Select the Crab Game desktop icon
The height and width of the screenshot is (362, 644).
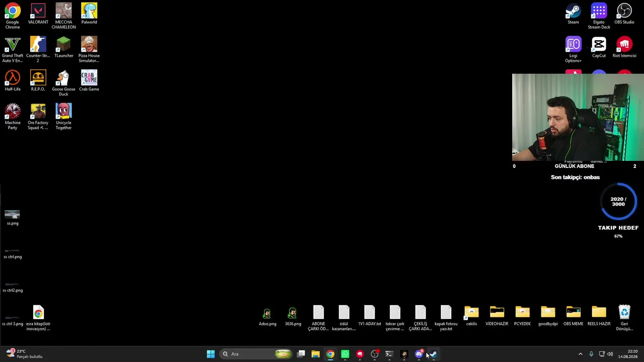[x=89, y=81]
